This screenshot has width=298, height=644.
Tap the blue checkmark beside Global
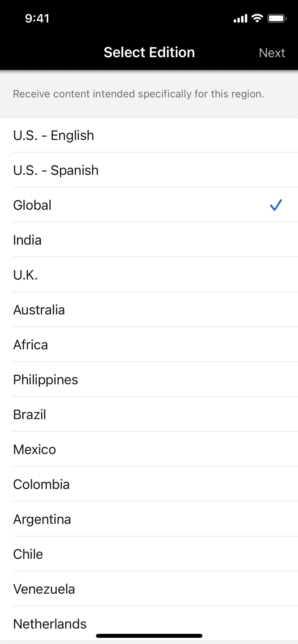[x=276, y=205]
